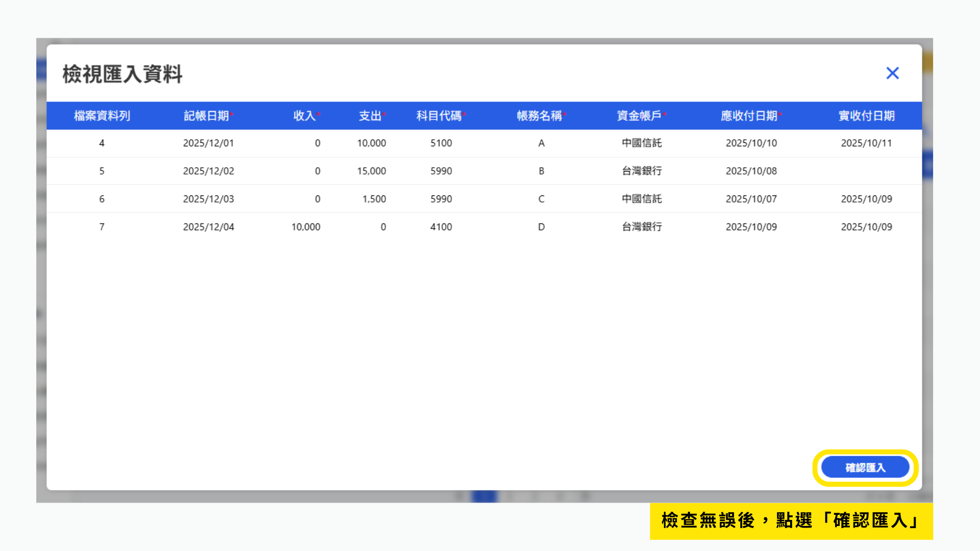
Task: Click the 2025/10/11 actual payment date
Action: tap(866, 143)
